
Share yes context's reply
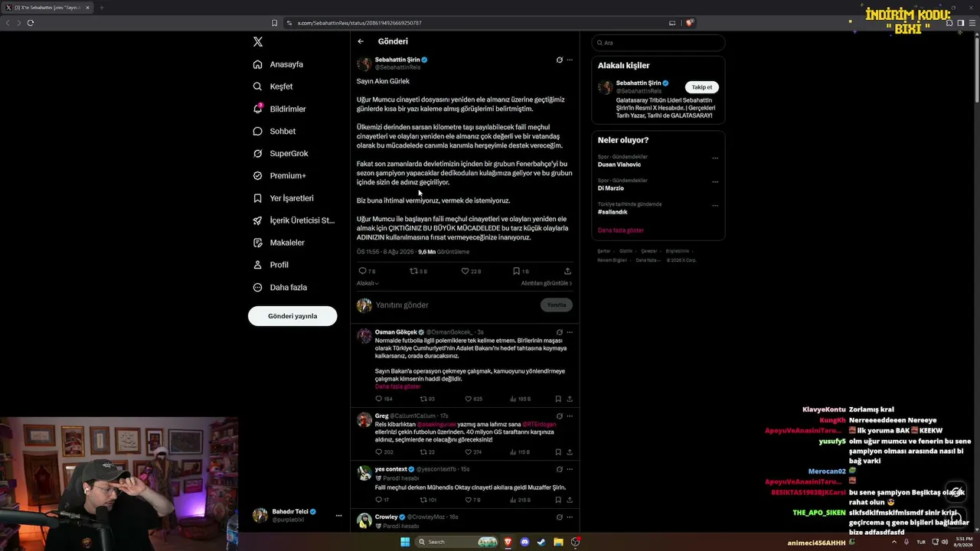point(570,500)
